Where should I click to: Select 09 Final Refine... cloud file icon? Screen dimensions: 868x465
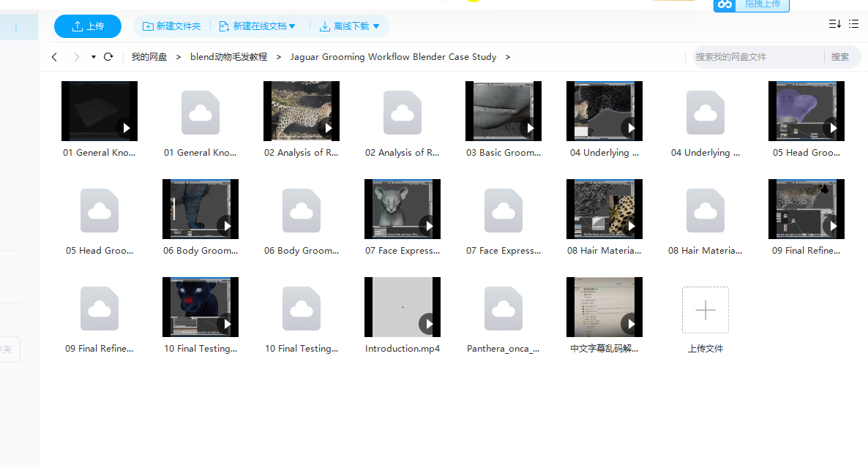pos(100,309)
